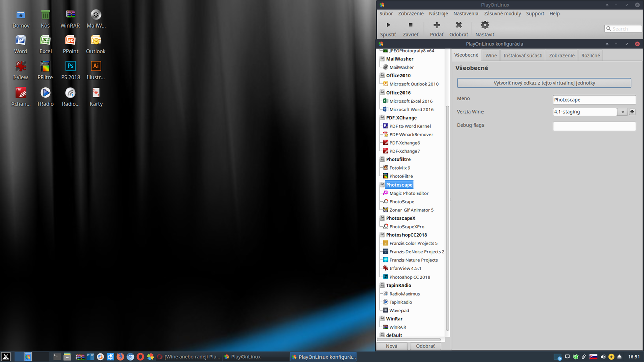This screenshot has width=644, height=362.
Task: Click the PlayOnLinux Search box
Action: (623, 29)
